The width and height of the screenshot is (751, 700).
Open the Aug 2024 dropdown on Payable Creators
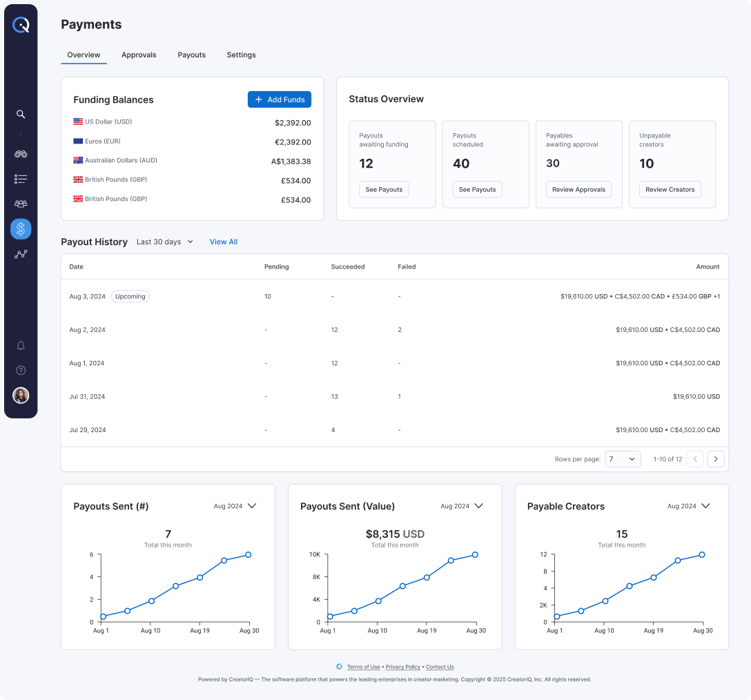tap(689, 506)
